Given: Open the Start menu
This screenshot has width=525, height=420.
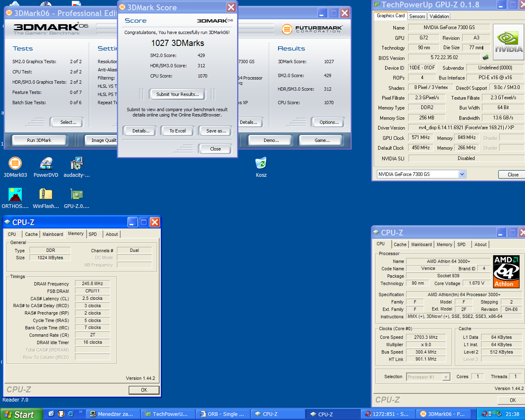Looking at the screenshot, I should click(21, 414).
